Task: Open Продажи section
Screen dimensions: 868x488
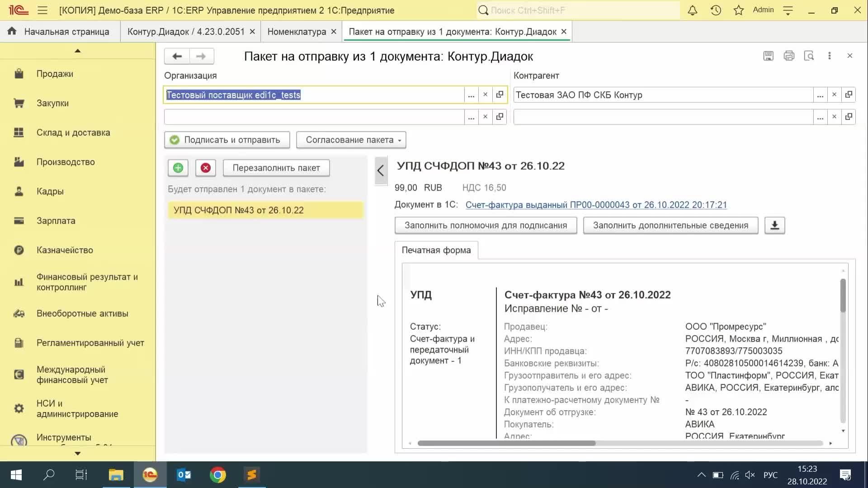Action: [78, 74]
